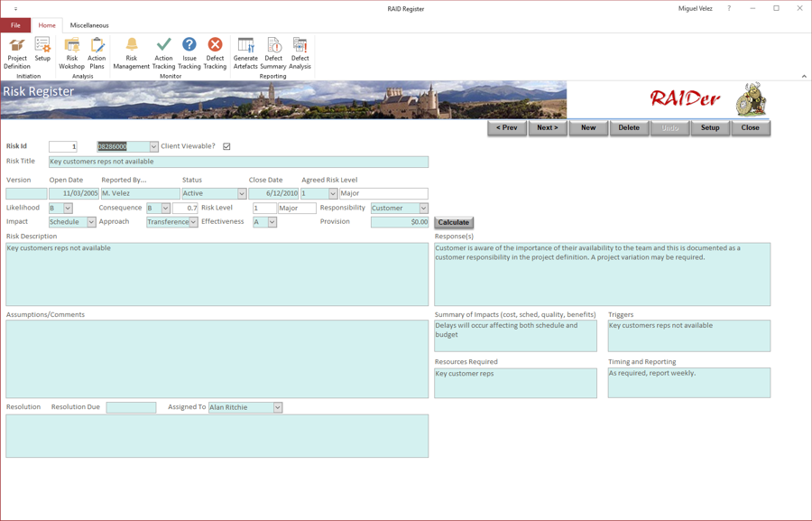Edit the Summary of Impacts box
This screenshot has width=812, height=521.
pyautogui.click(x=515, y=335)
